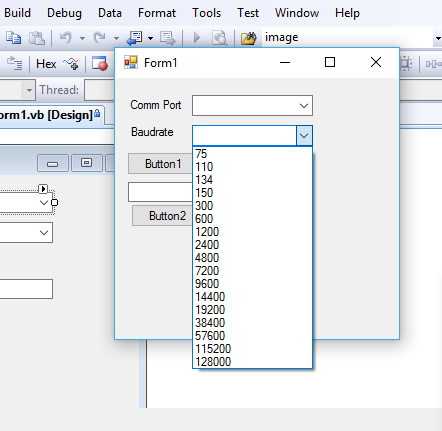Click the Form1 window icon

click(131, 62)
